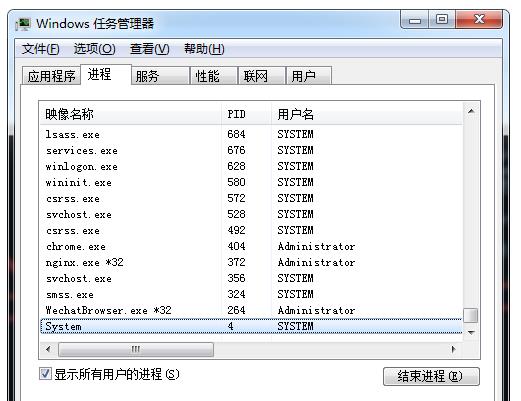
Task: Click SYSTEM user of smss.exe row
Action: point(295,294)
